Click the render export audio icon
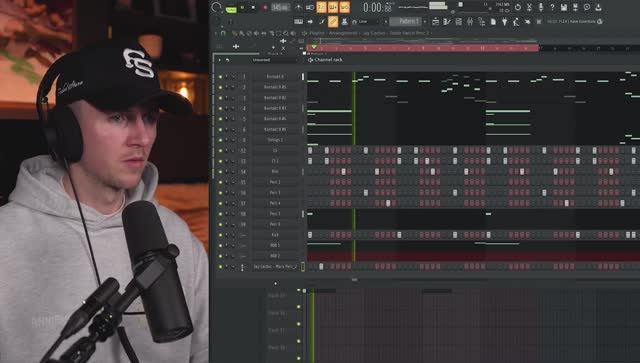640x363 pixels. [575, 7]
